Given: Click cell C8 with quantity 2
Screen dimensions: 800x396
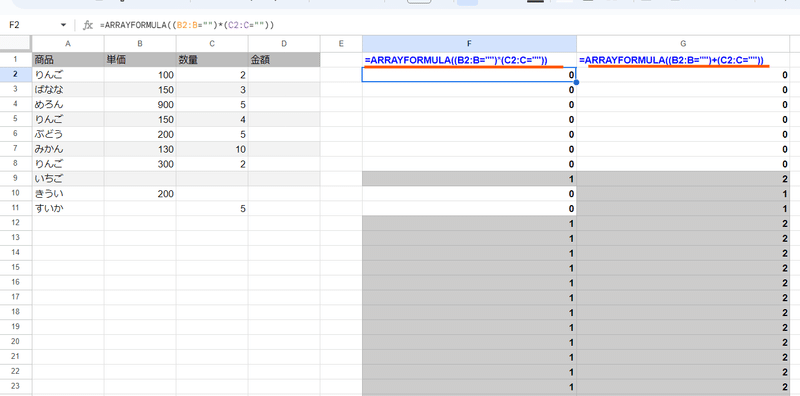Looking at the screenshot, I should coord(212,164).
